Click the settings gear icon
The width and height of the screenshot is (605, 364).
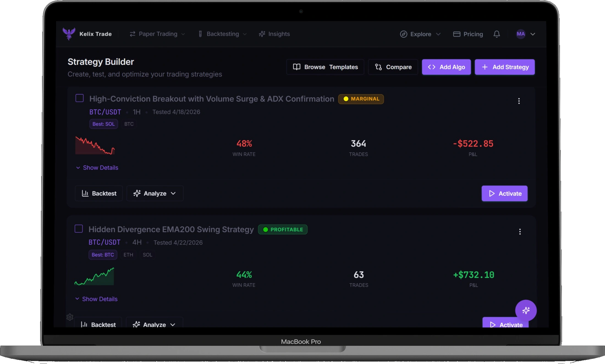70,317
